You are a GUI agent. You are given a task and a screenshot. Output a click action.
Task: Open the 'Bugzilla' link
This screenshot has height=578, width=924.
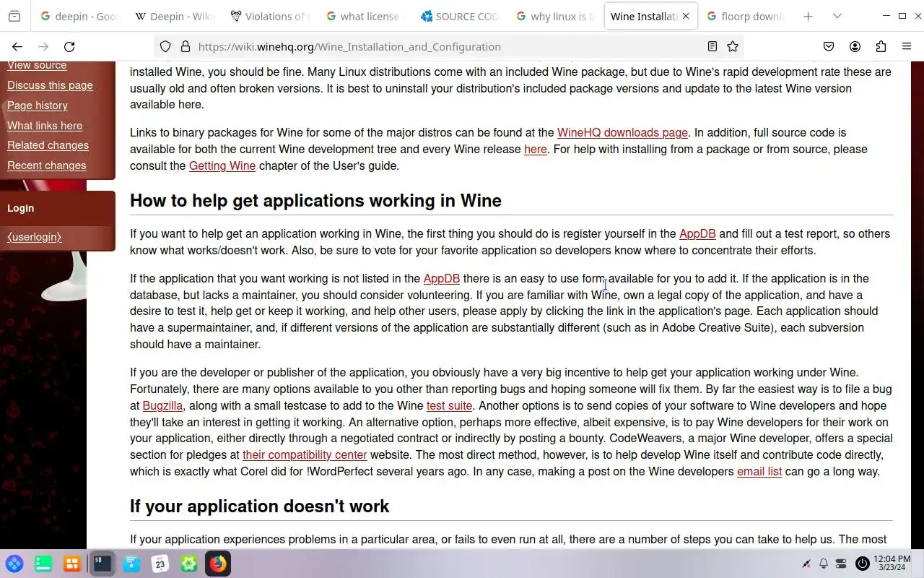(162, 406)
